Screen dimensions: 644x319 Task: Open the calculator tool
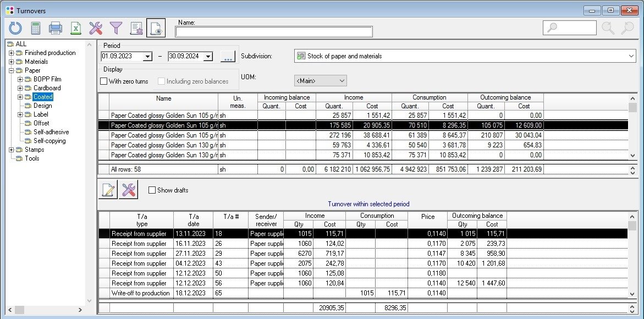(x=36, y=28)
